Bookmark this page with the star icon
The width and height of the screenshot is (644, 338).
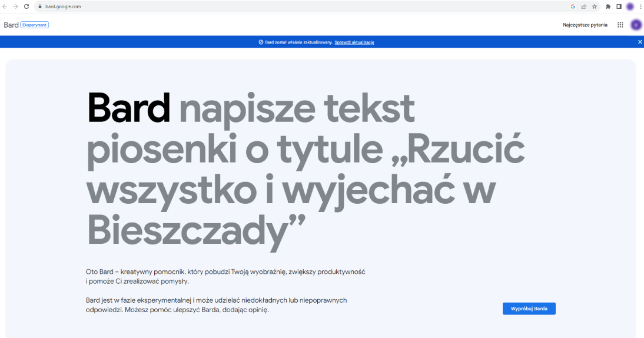tap(595, 6)
